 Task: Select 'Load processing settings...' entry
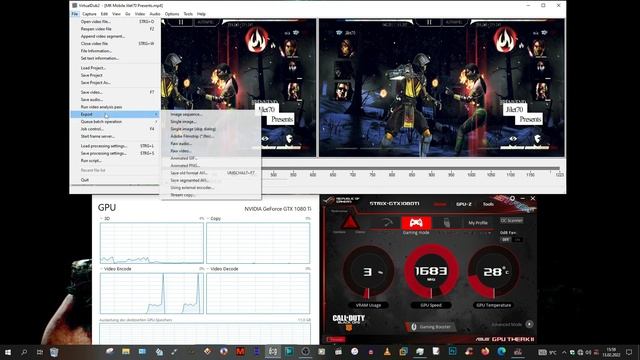tap(116, 146)
